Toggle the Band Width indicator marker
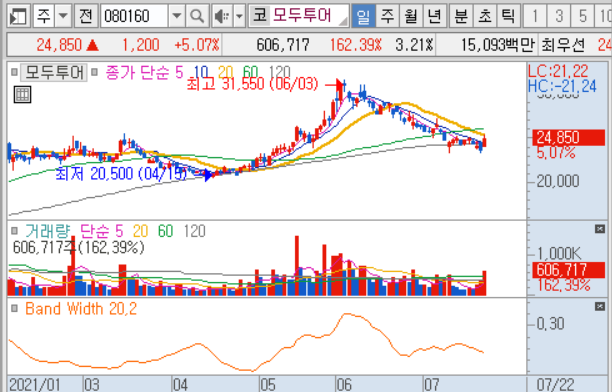 point(14,309)
